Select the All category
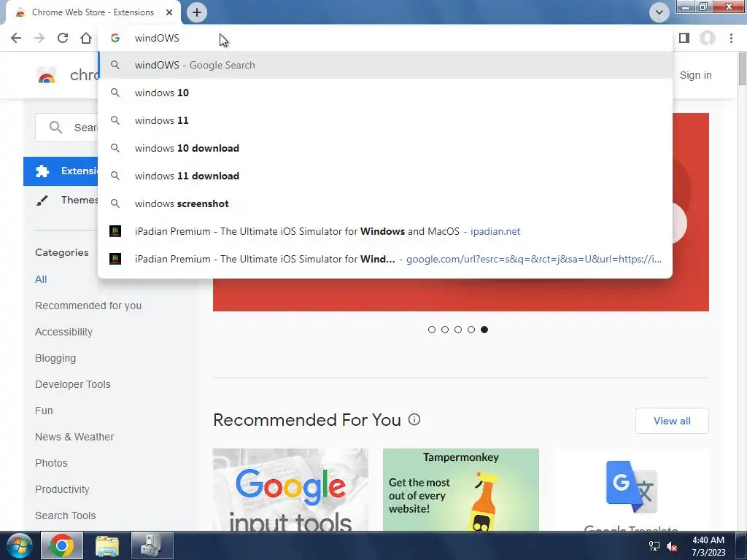The image size is (747, 560). click(x=41, y=279)
